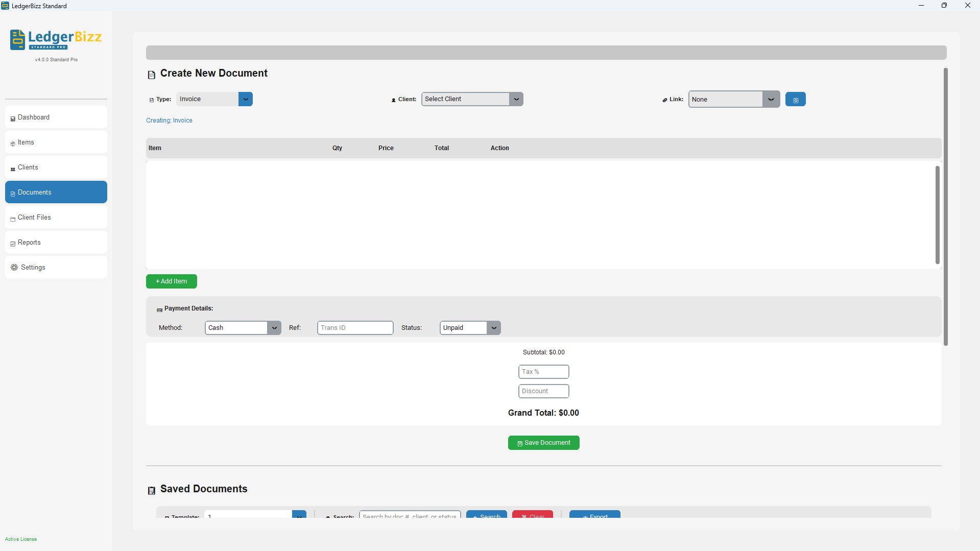Viewport: 980px width, 551px height.
Task: Click the gray bar above Create New Document
Action: [x=546, y=53]
